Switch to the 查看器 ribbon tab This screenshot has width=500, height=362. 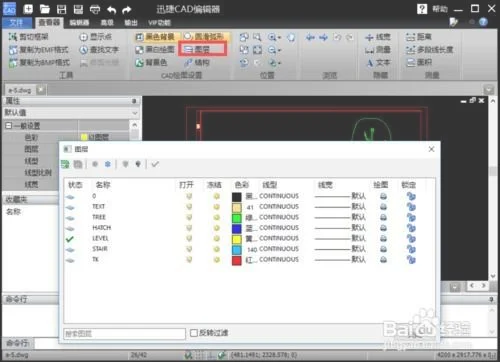[49, 22]
